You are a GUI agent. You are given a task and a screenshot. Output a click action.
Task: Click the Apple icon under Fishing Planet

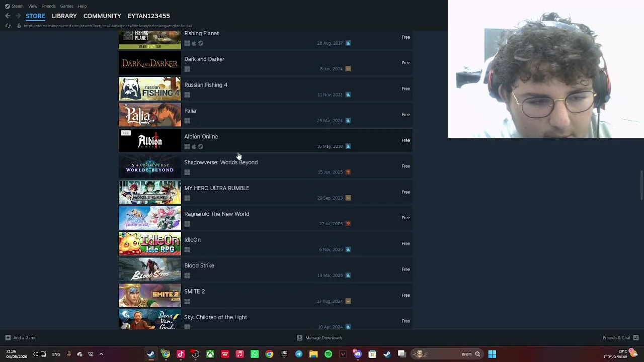(194, 43)
